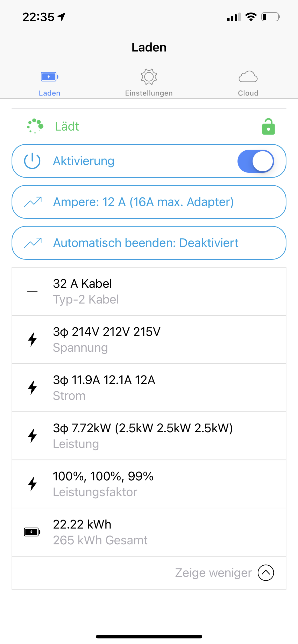Viewport: 298px width, 644px height.
Task: Open Automatisch beenden options
Action: tap(149, 243)
